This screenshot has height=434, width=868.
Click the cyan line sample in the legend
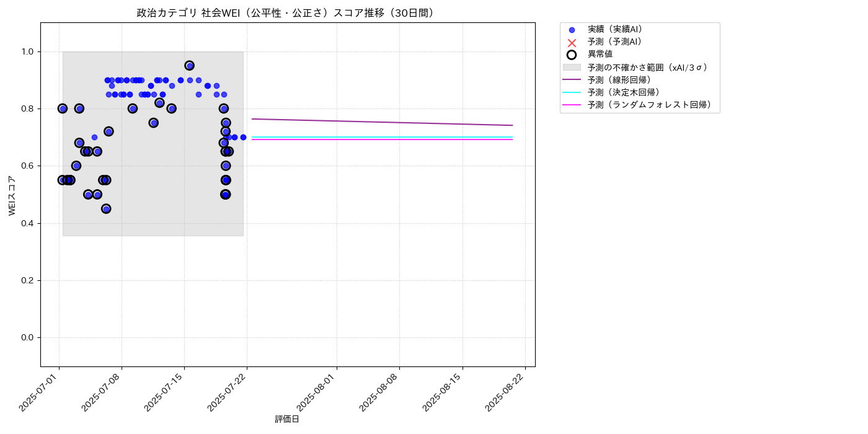(x=572, y=92)
